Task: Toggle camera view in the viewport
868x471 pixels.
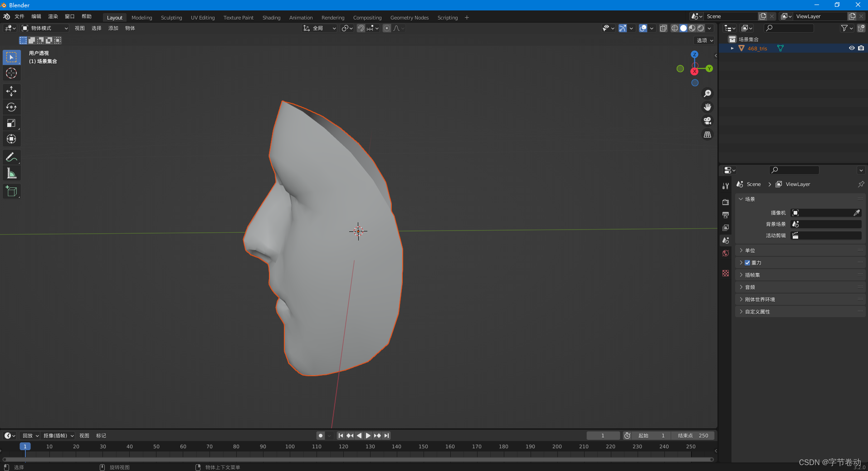Action: (x=707, y=121)
